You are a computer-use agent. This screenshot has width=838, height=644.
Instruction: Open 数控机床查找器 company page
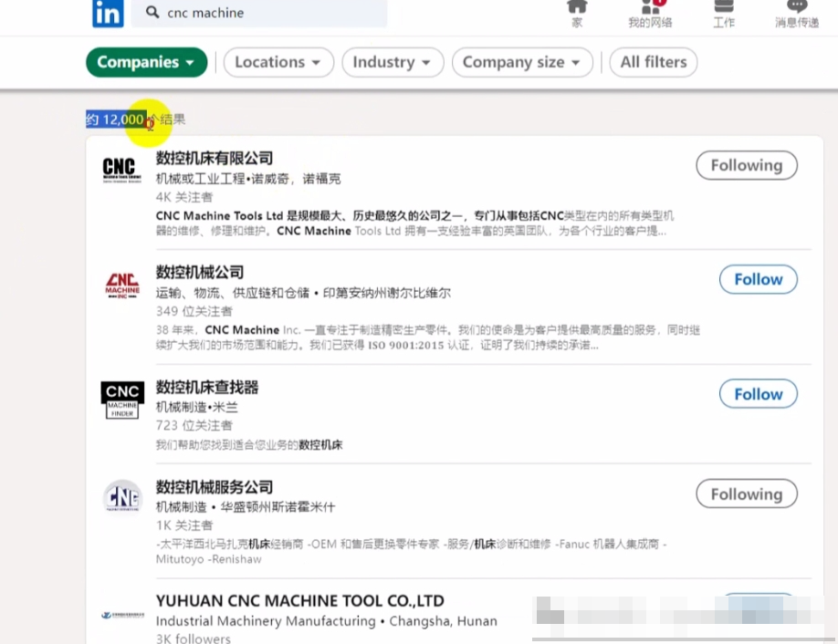207,387
